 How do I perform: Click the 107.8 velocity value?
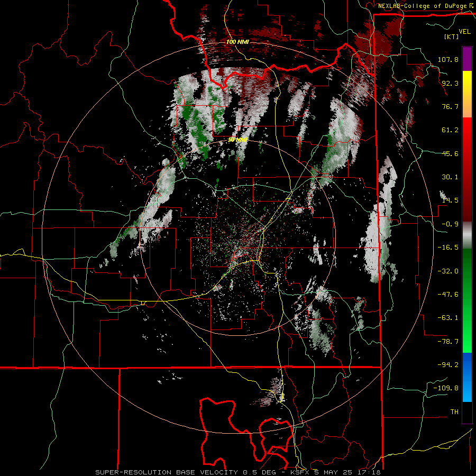448,59
